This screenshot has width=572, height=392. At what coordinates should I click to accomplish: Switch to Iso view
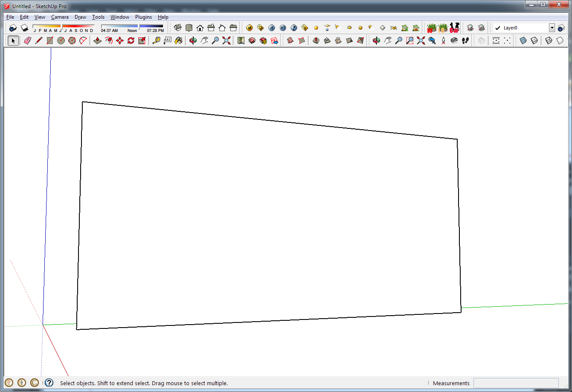point(178,28)
